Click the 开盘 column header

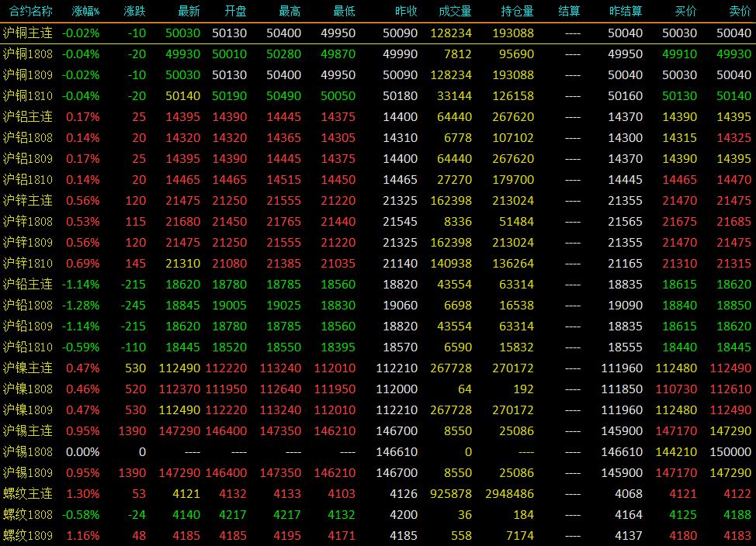tap(236, 11)
